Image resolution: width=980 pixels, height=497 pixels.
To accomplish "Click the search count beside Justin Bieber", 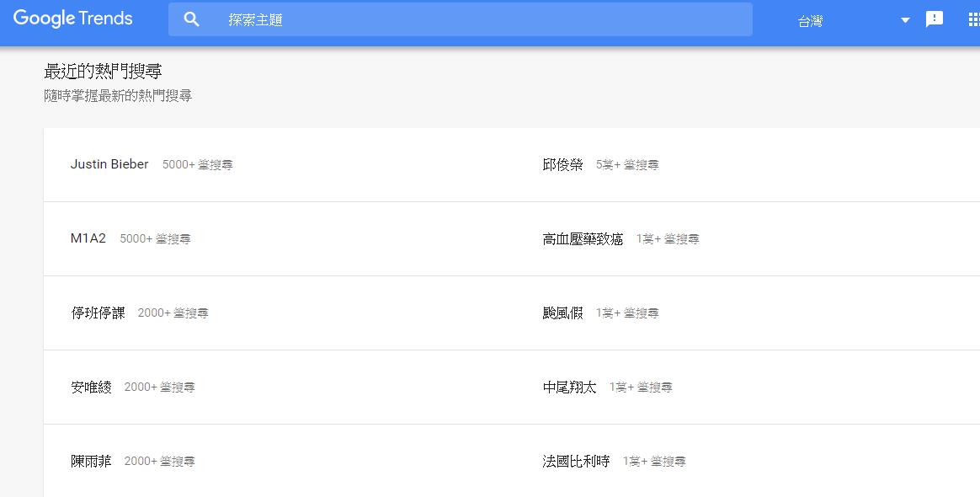I will tap(198, 165).
